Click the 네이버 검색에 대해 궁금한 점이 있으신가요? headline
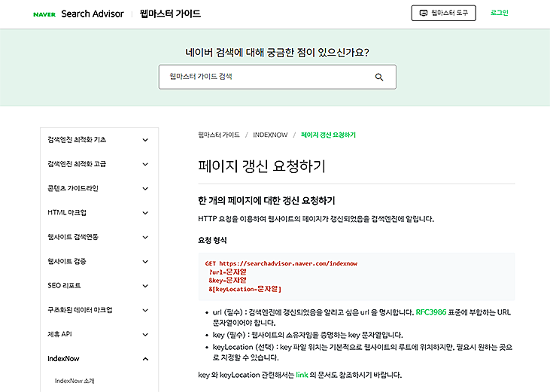 click(x=277, y=52)
